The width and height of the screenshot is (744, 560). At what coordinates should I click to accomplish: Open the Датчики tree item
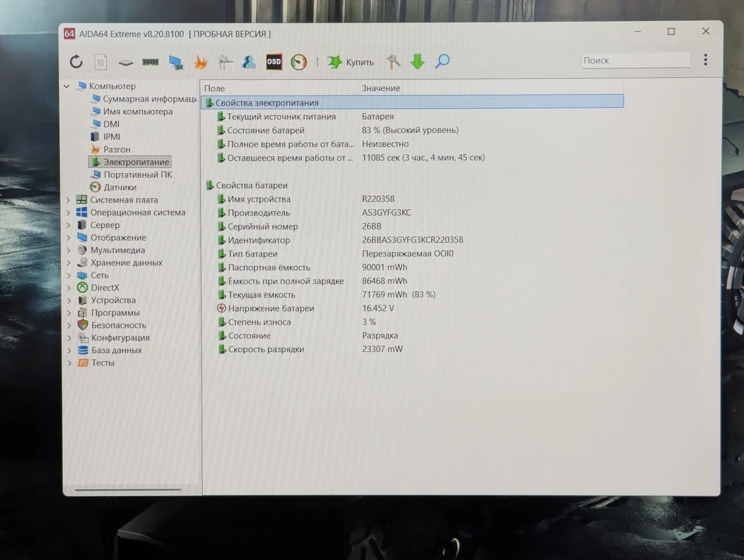pos(113,187)
